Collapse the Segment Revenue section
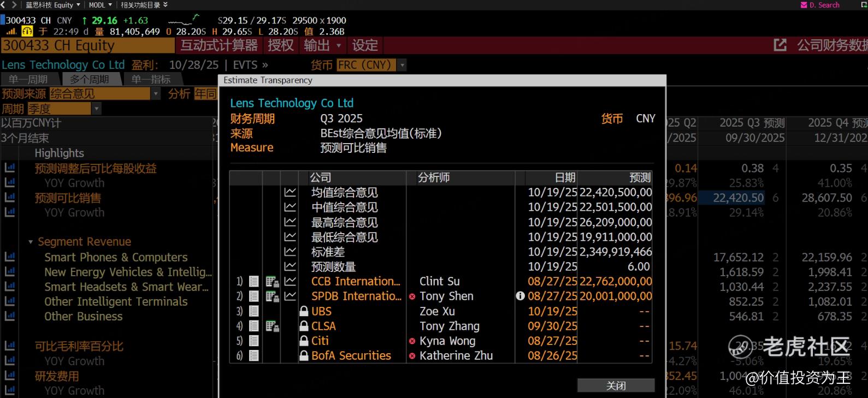This screenshot has height=398, width=868. [x=31, y=242]
